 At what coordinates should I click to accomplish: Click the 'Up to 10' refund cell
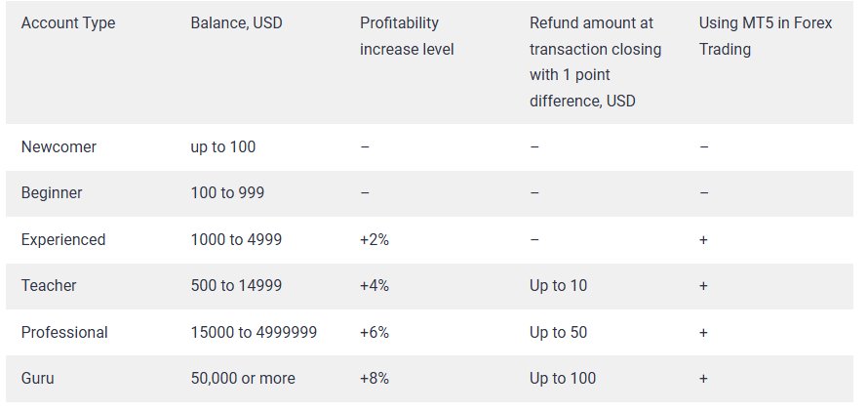coord(558,286)
